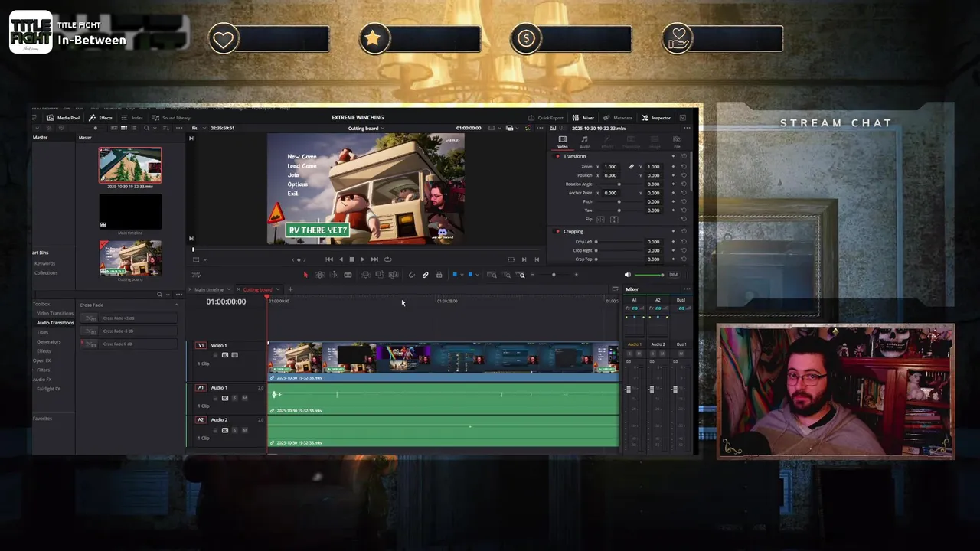The height and width of the screenshot is (551, 980).
Task: Adjust the green volume slider
Action: (648, 275)
